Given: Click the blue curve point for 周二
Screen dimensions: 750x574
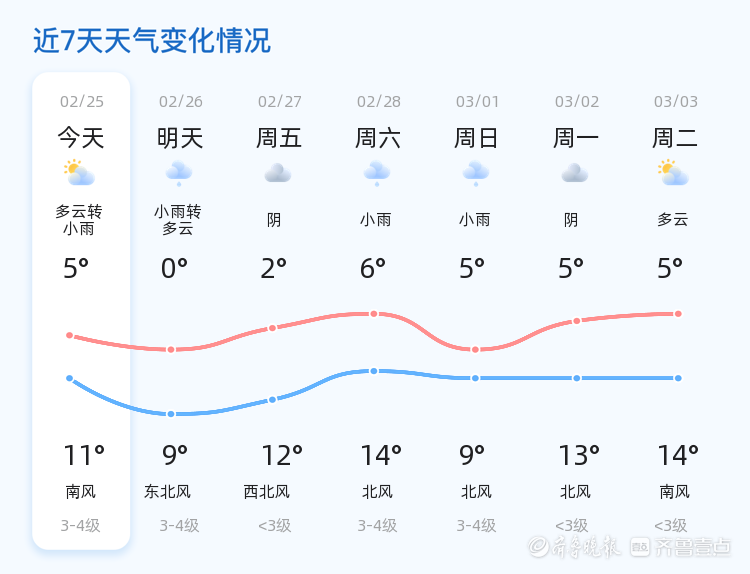Looking at the screenshot, I should click(x=678, y=378).
